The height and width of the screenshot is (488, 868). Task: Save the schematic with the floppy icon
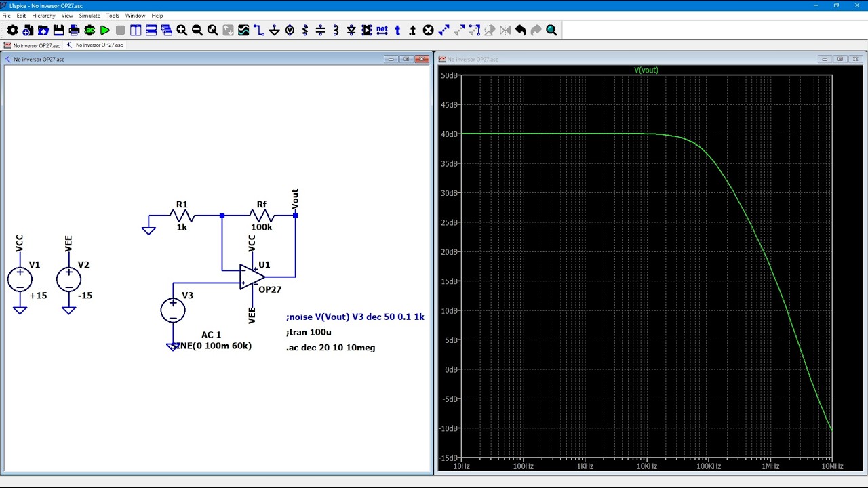(59, 30)
